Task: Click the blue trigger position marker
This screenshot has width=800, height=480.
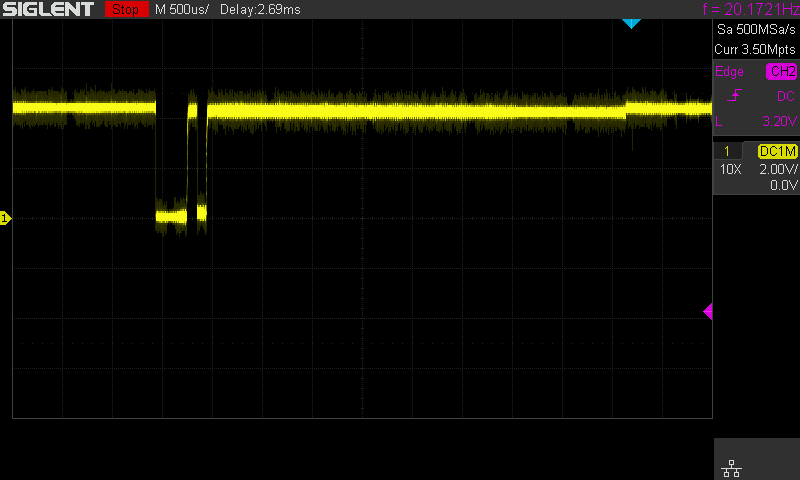Action: click(631, 22)
